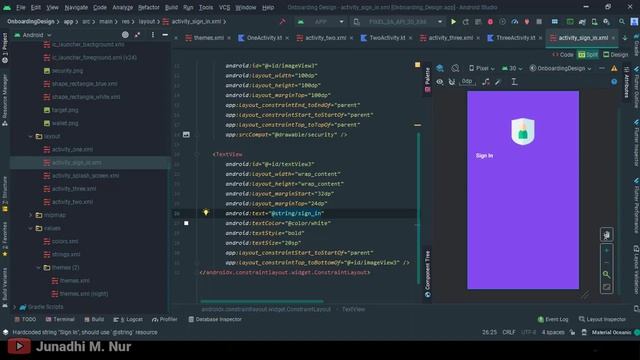Toggle the view options eye icon
Viewport: 640px width, 360px height.
[440, 82]
